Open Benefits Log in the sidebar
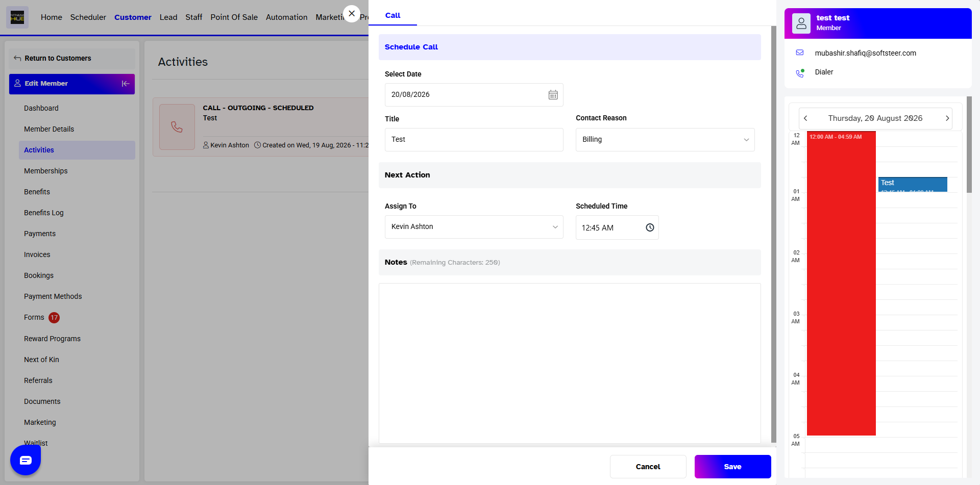The image size is (980, 485). [44, 213]
